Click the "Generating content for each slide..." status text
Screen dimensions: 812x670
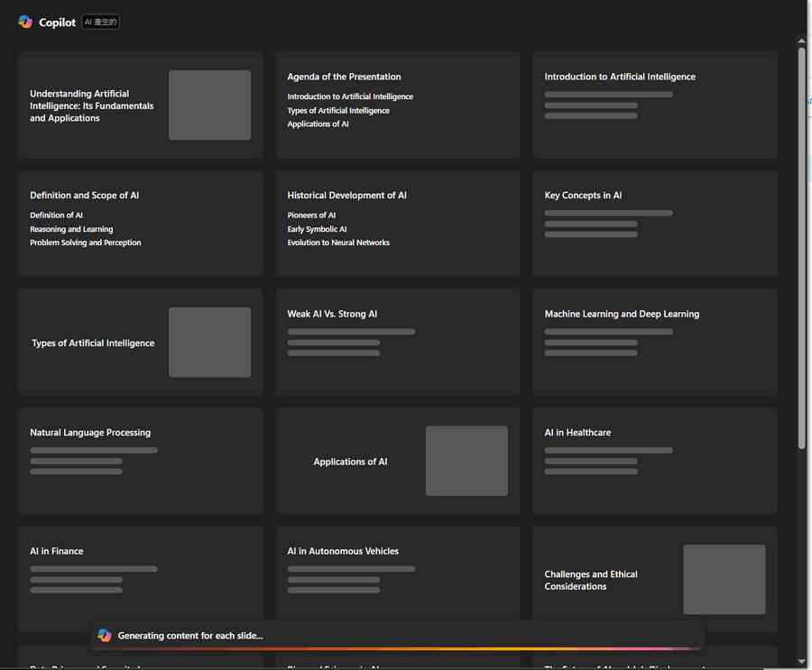coord(190,636)
